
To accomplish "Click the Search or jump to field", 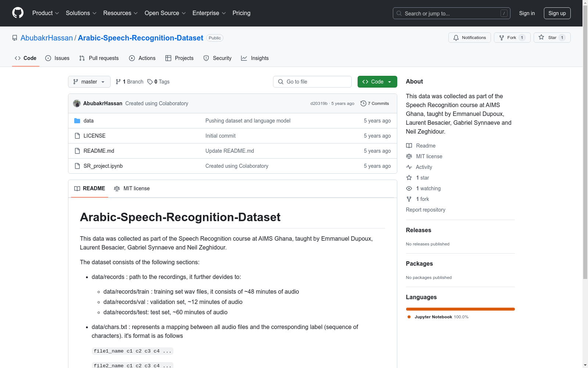I will click(x=452, y=13).
